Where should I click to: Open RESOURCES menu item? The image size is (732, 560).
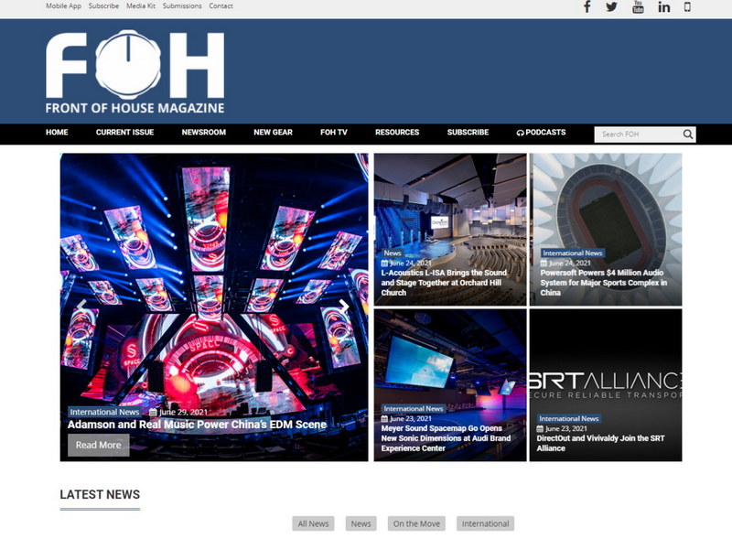click(397, 133)
